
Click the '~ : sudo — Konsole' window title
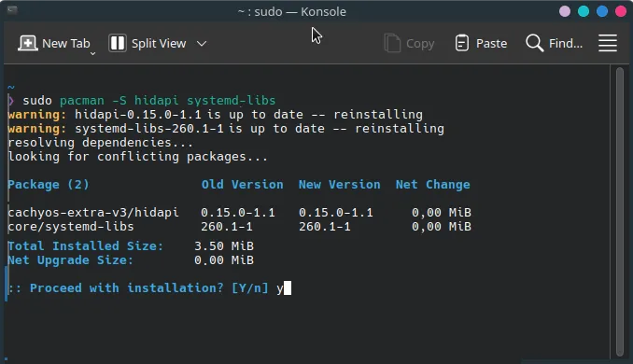[292, 12]
